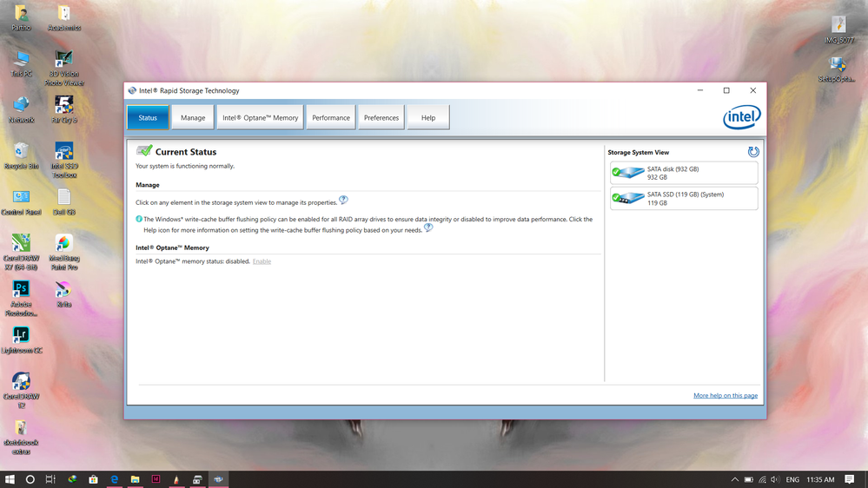
Task: Select the Status tab
Action: [148, 117]
